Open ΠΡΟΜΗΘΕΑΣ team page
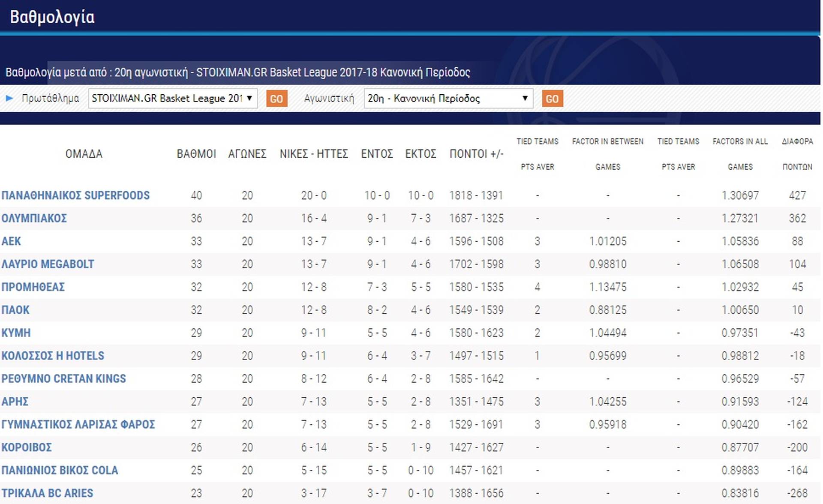 [x=33, y=287]
